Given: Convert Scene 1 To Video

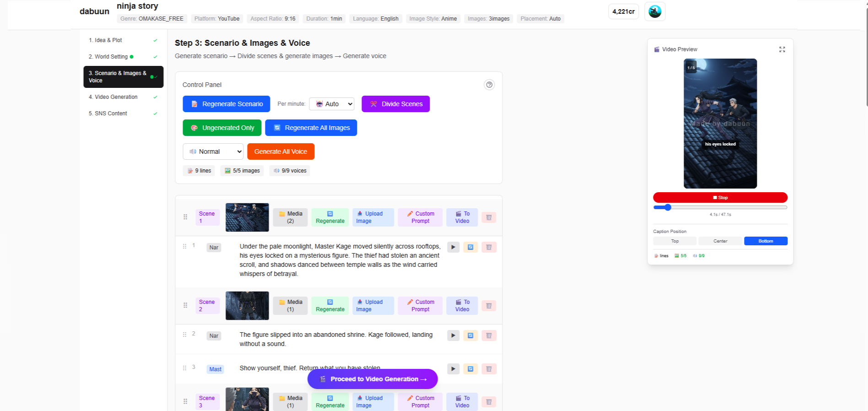Looking at the screenshot, I should pyautogui.click(x=462, y=217).
